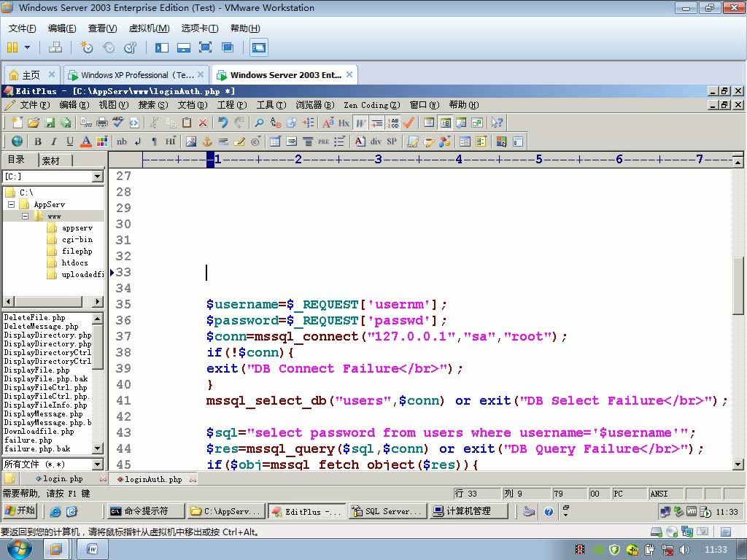
Task: Open the file filter dropdown 所有文件 (*.*)
Action: 98,464
